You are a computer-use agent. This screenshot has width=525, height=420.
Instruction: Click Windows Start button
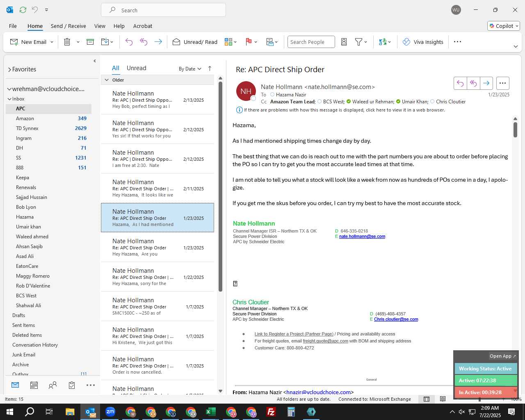(x=10, y=412)
